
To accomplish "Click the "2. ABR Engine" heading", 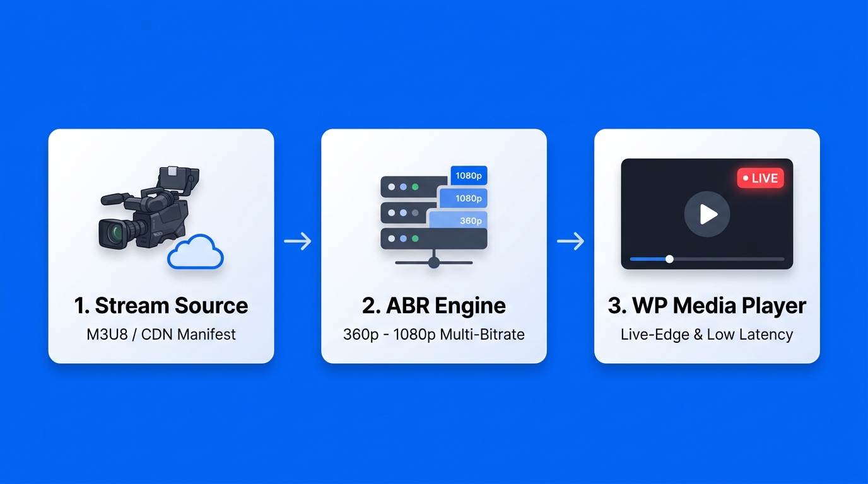I will (x=434, y=306).
